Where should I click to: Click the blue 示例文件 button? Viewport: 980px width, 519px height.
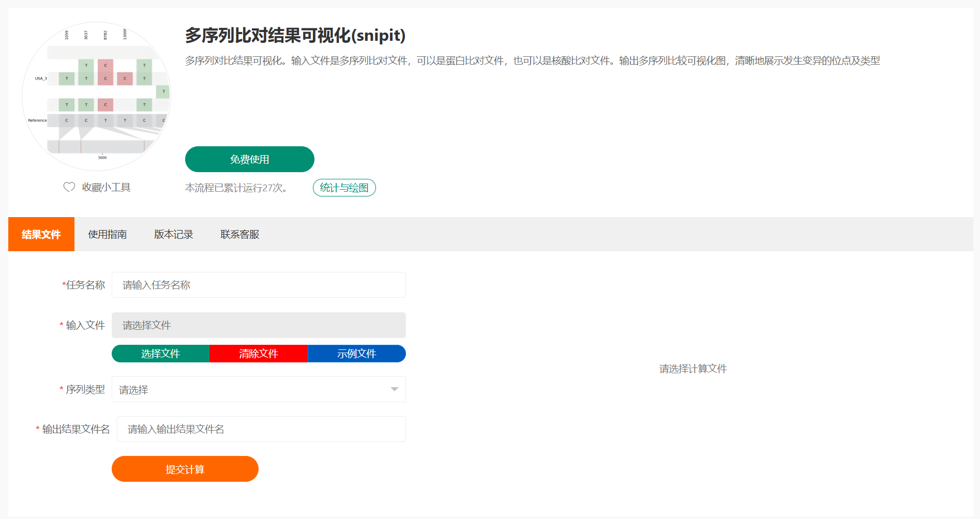point(357,354)
